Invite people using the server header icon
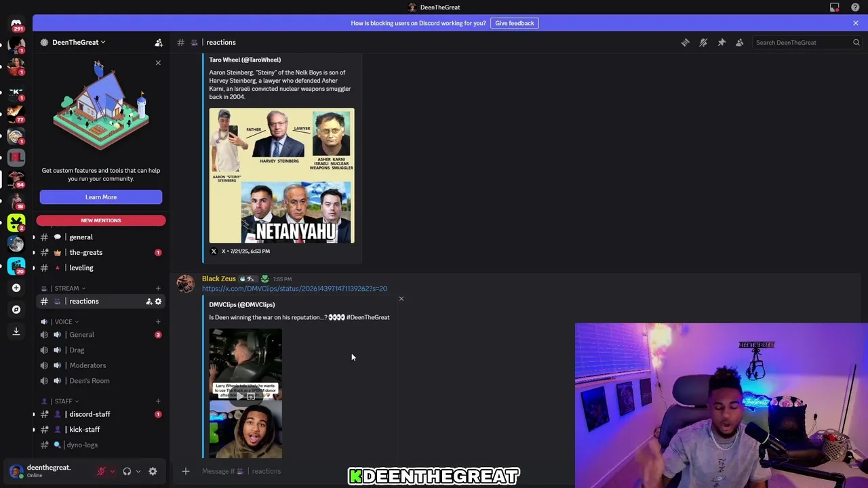 (x=159, y=43)
